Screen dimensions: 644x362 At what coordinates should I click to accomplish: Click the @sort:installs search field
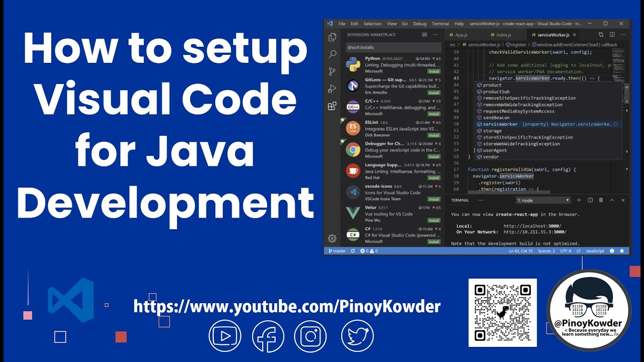[393, 47]
